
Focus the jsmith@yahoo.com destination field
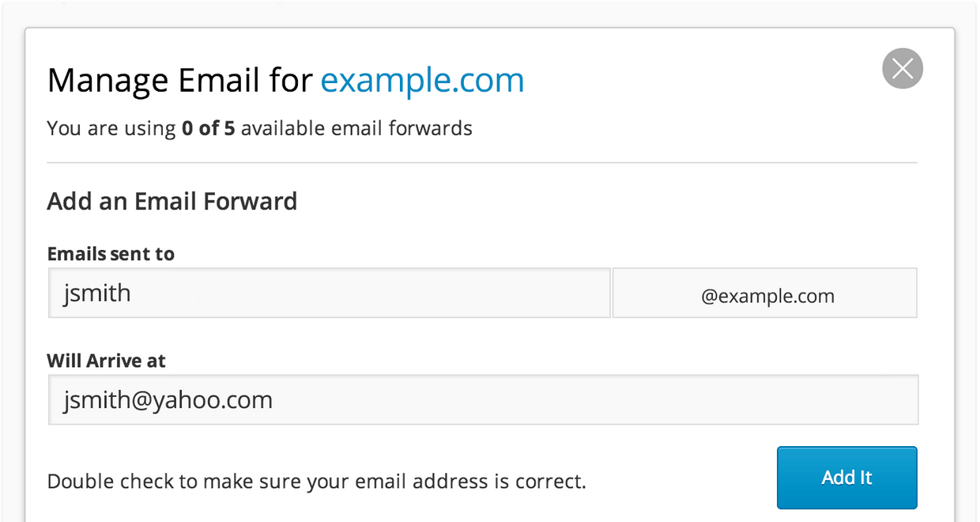tap(483, 399)
